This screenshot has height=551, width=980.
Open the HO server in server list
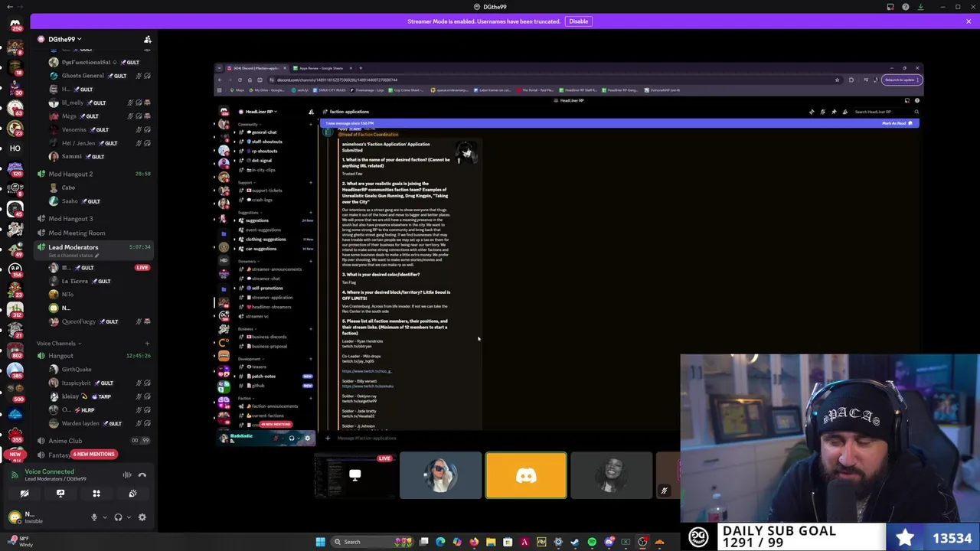(15, 148)
